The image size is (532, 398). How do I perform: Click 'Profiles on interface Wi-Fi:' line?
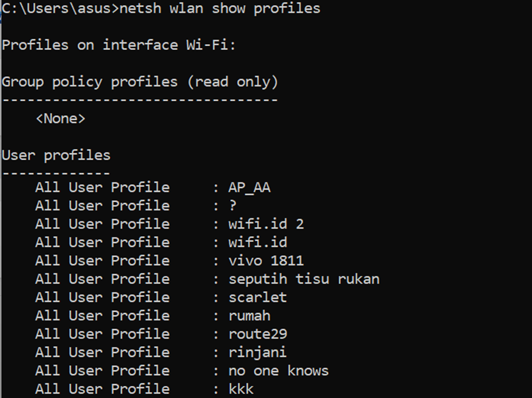pyautogui.click(x=119, y=45)
